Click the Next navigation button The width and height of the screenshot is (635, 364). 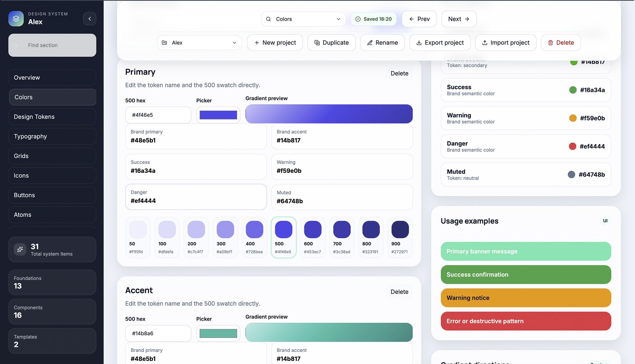(459, 19)
